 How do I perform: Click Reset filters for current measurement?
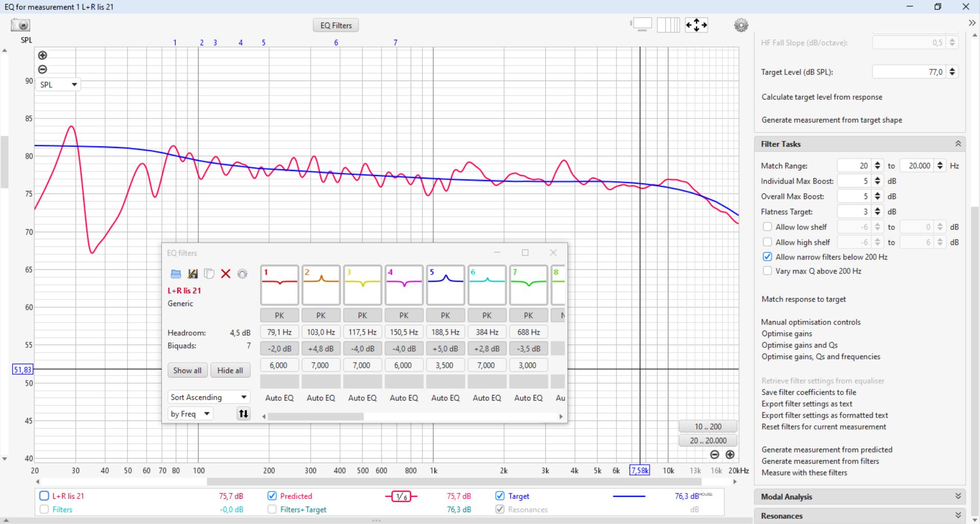(x=824, y=427)
